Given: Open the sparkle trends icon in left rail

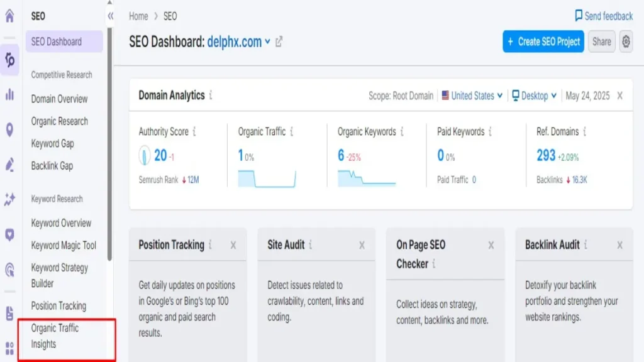Looking at the screenshot, I should (x=9, y=199).
